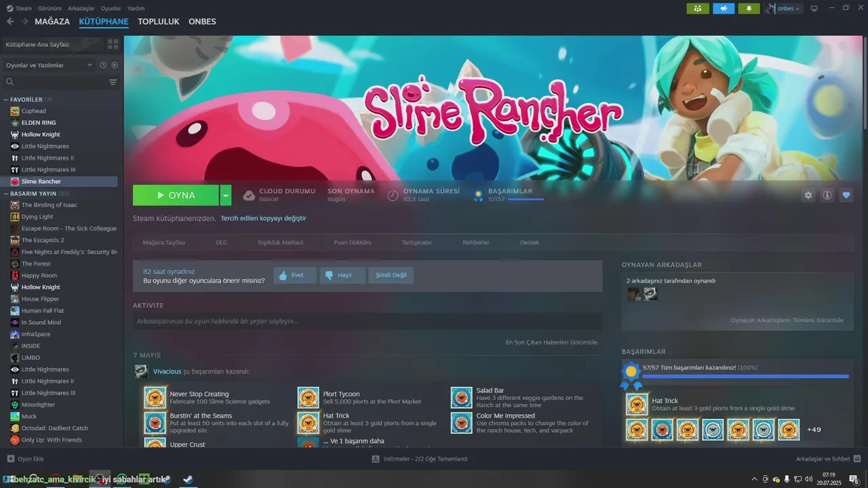Screen dimensions: 868x488
Task: Open the onbes account dropdown
Action: pos(783,8)
